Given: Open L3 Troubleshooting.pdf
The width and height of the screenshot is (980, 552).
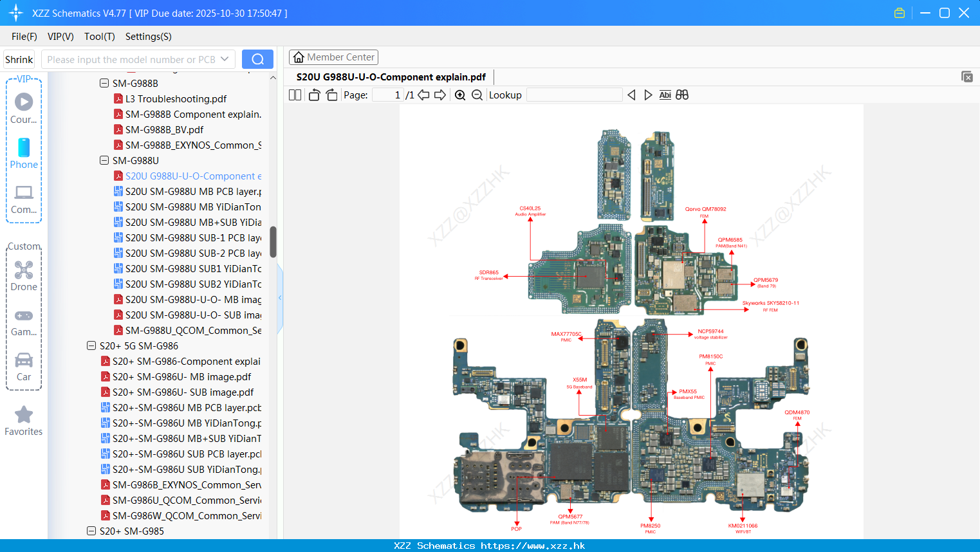Looking at the screenshot, I should (x=176, y=98).
